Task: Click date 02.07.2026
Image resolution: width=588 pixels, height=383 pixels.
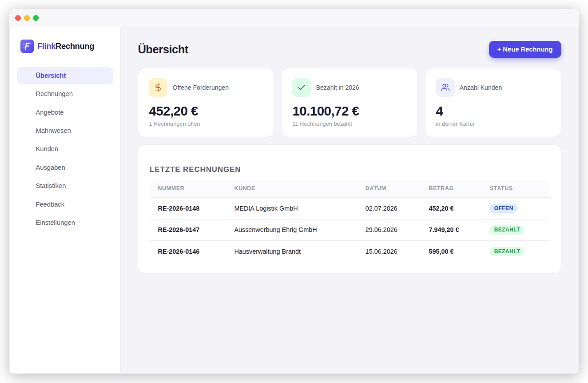Action: point(381,208)
